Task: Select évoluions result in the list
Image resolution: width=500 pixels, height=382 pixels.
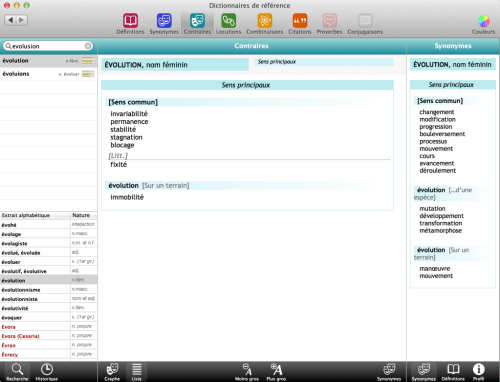Action: 49,74
